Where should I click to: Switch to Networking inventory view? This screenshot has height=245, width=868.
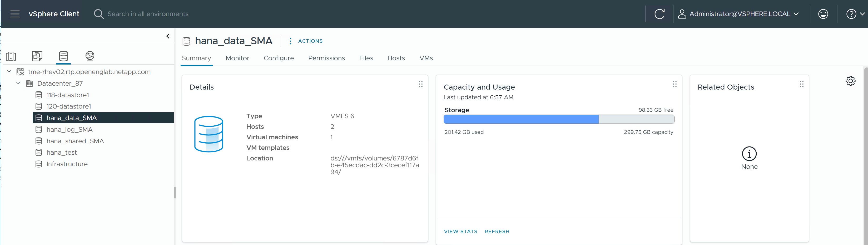(x=90, y=56)
